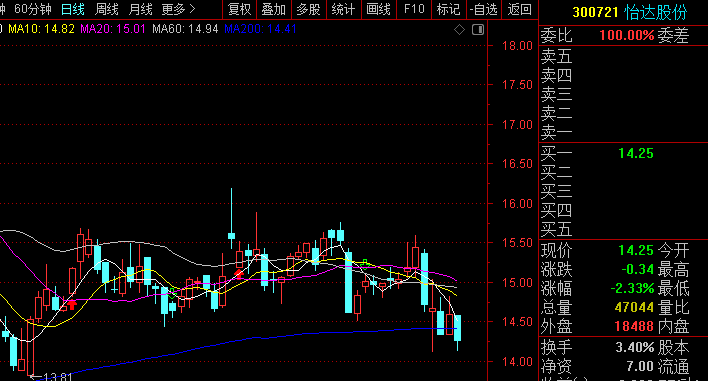Click the diamond icon above chart
708x381 pixels.
point(459,30)
